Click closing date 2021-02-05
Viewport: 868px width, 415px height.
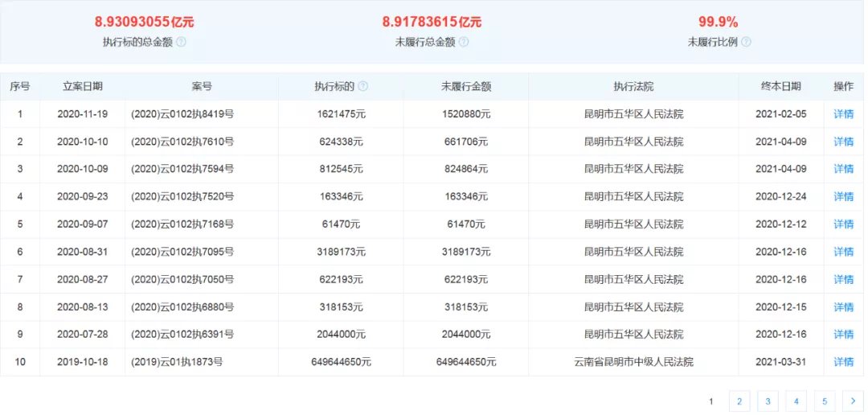(x=781, y=114)
